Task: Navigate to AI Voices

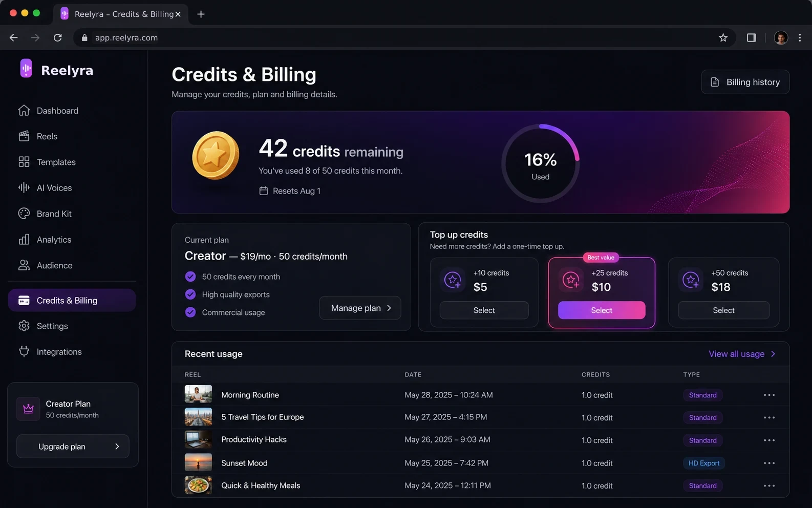Action: point(72,188)
